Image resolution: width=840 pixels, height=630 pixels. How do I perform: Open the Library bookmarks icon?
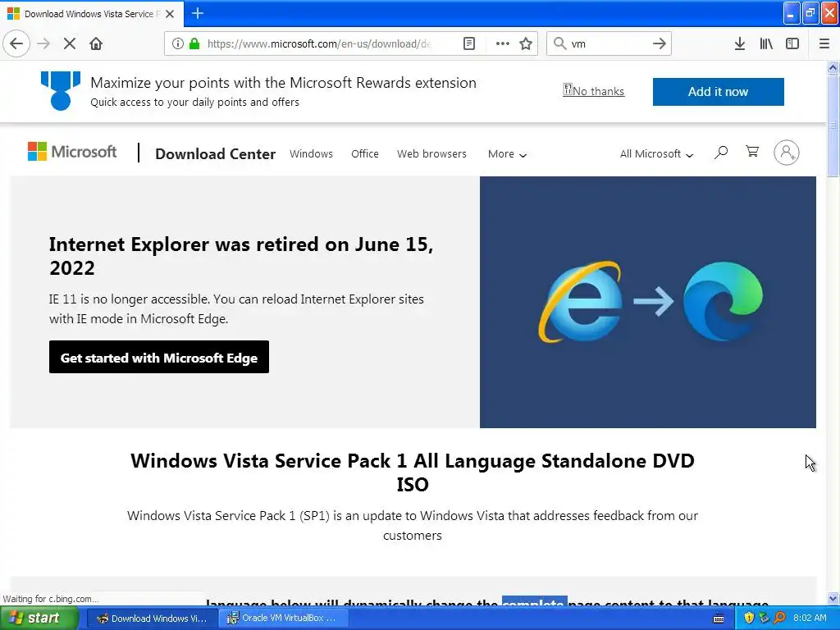coord(766,43)
